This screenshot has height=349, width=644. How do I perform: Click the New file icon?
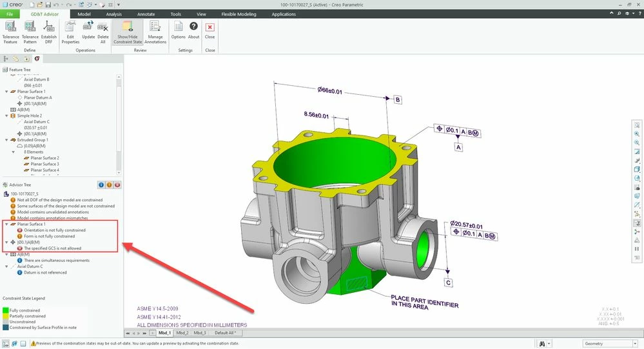31,5
